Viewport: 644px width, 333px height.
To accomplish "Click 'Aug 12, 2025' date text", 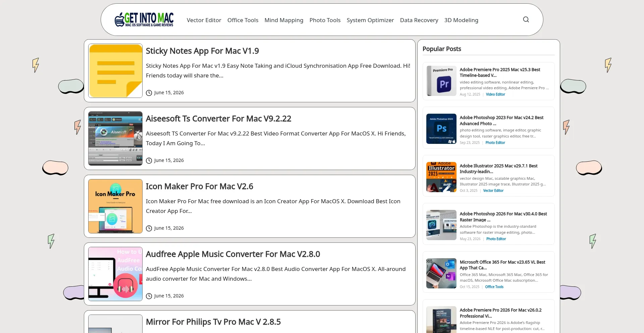I will tap(470, 95).
